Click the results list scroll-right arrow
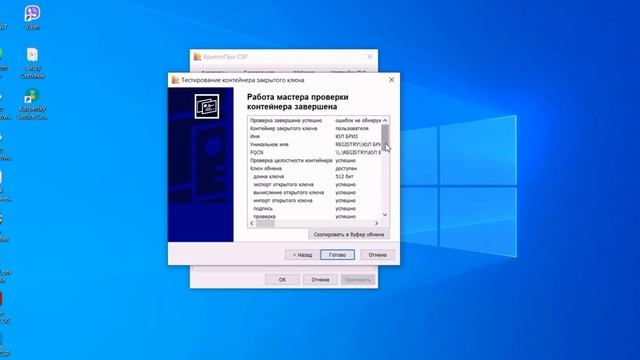This screenshot has height=360, width=640. point(376,223)
